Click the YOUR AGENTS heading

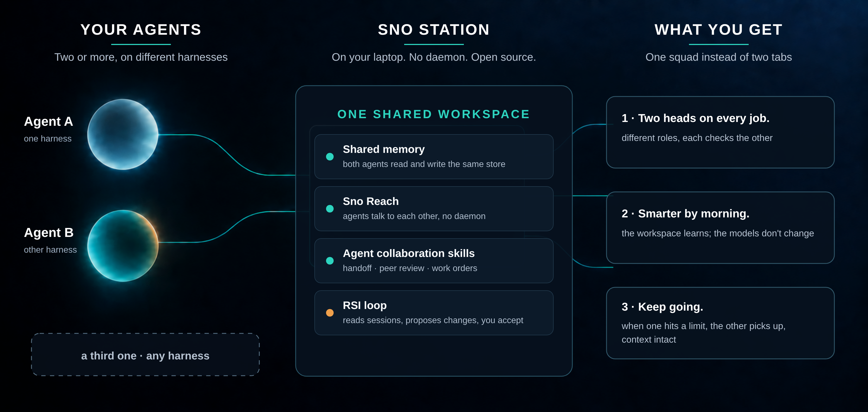[141, 30]
